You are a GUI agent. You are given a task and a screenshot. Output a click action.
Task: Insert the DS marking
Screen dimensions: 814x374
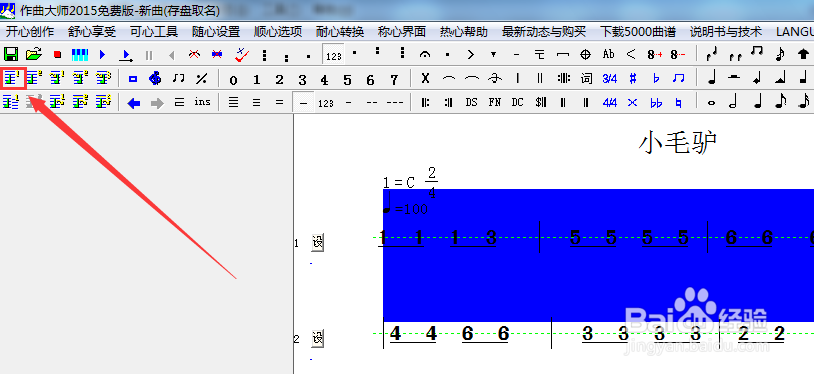471,102
